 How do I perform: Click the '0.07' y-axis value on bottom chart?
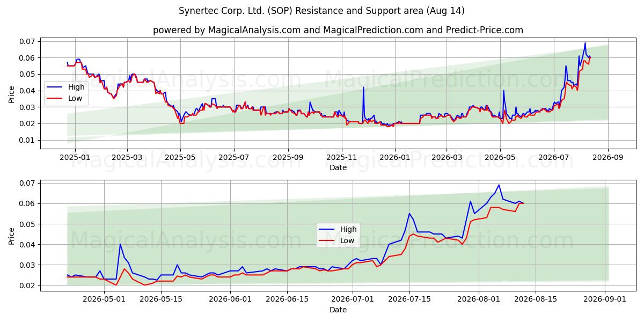pyautogui.click(x=27, y=183)
